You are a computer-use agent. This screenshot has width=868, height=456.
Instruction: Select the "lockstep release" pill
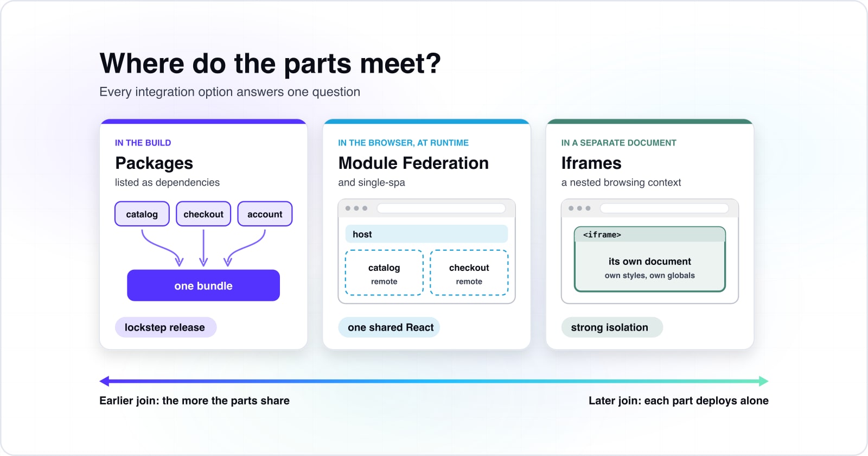point(165,327)
